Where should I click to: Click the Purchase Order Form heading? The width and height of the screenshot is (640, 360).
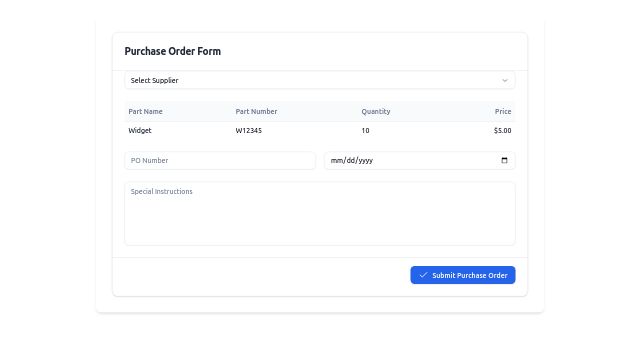pyautogui.click(x=173, y=51)
